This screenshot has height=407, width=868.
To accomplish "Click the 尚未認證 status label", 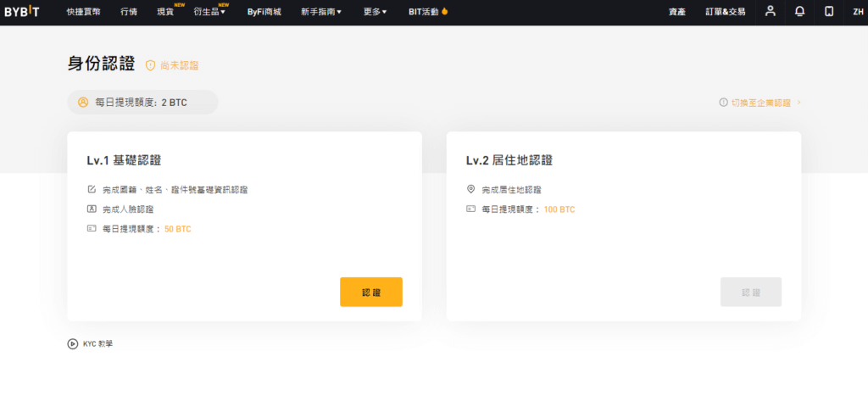I will (180, 65).
